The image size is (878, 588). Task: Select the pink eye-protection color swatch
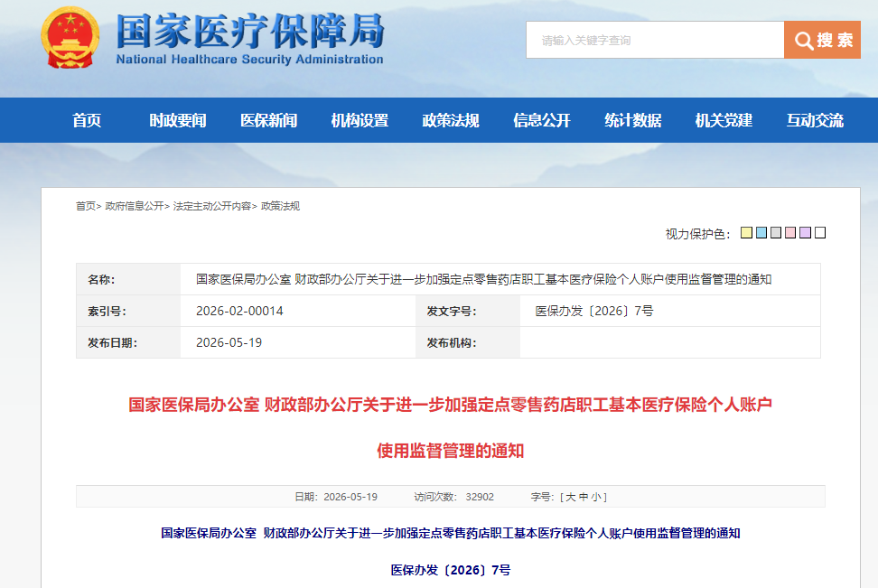(x=790, y=232)
